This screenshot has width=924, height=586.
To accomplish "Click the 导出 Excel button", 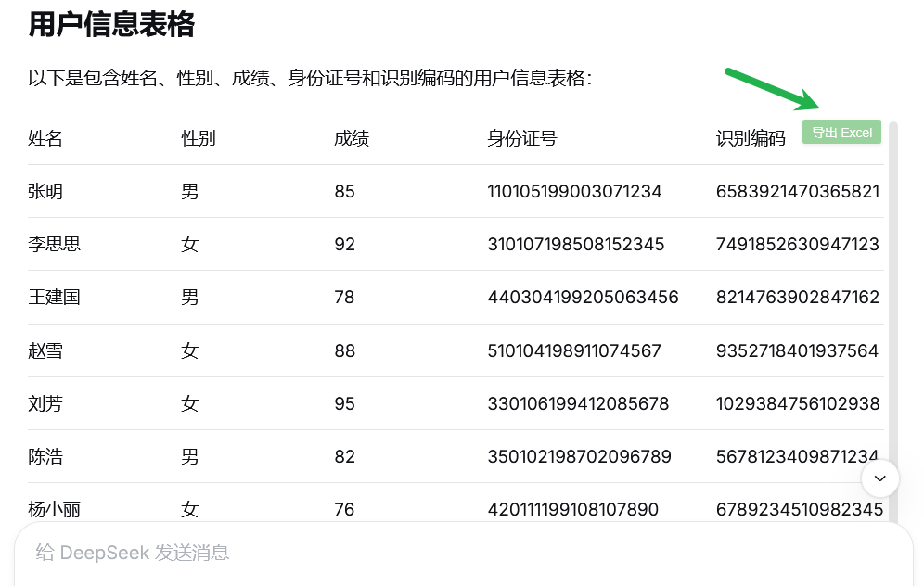I will click(841, 132).
